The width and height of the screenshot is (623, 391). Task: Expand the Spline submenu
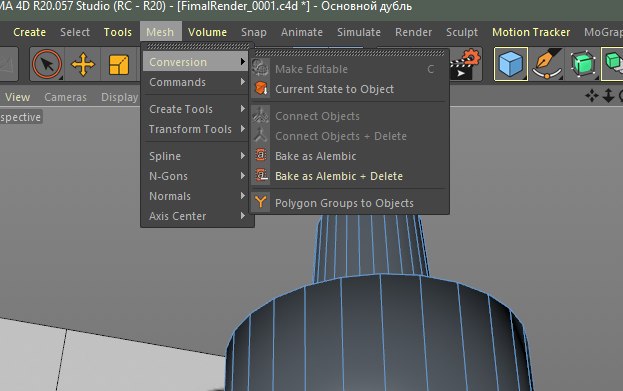point(196,156)
